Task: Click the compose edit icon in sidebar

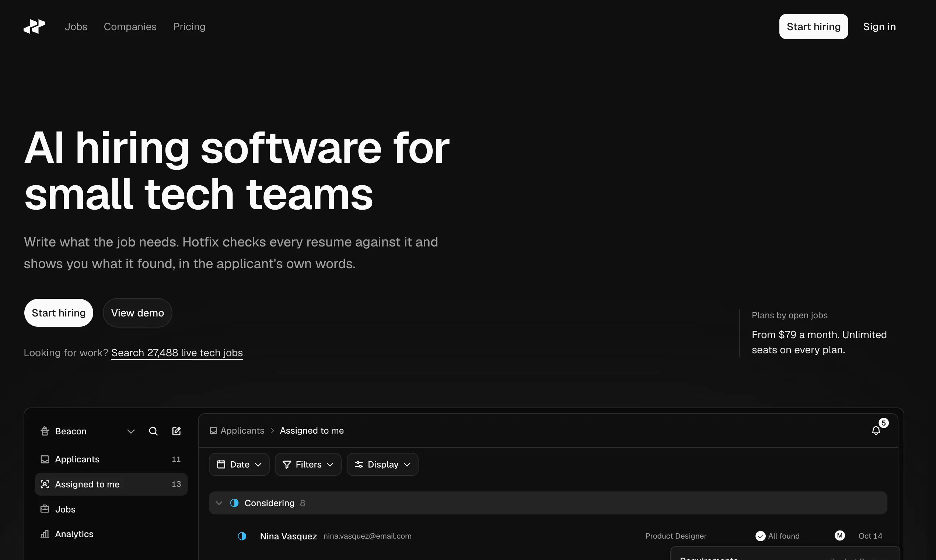Action: tap(176, 431)
